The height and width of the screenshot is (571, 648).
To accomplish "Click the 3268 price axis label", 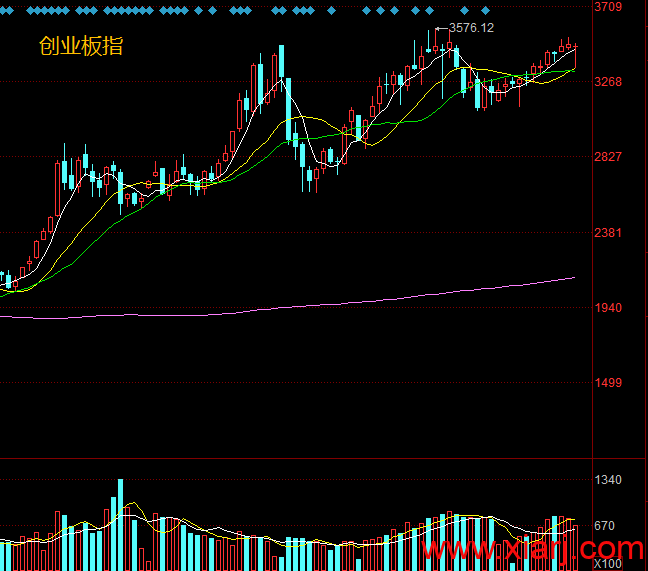I will click(x=608, y=81).
